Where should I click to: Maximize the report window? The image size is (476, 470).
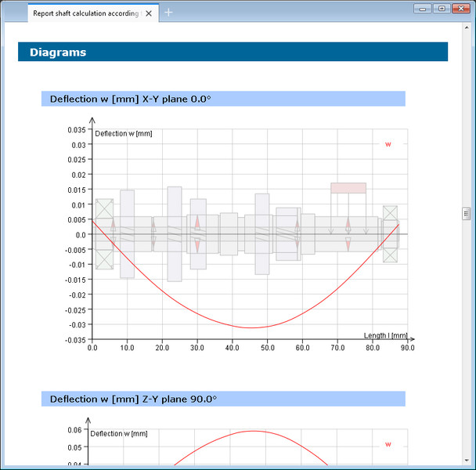442,9
